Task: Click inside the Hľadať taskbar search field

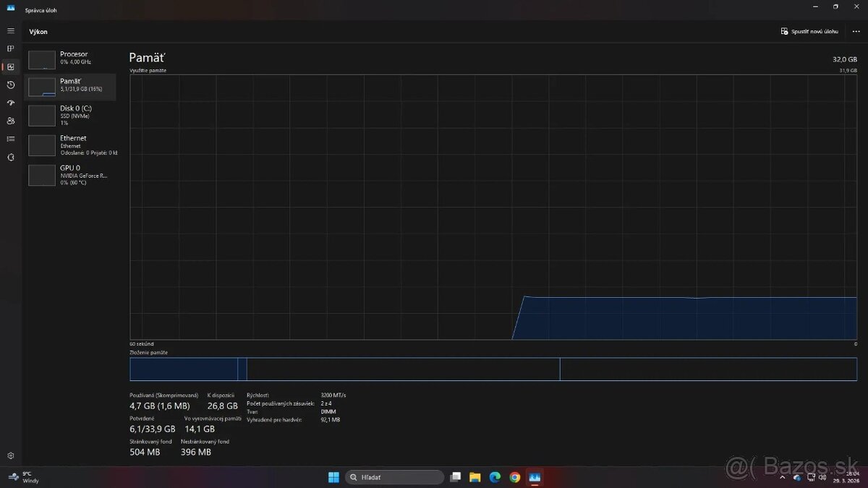Action: click(394, 477)
